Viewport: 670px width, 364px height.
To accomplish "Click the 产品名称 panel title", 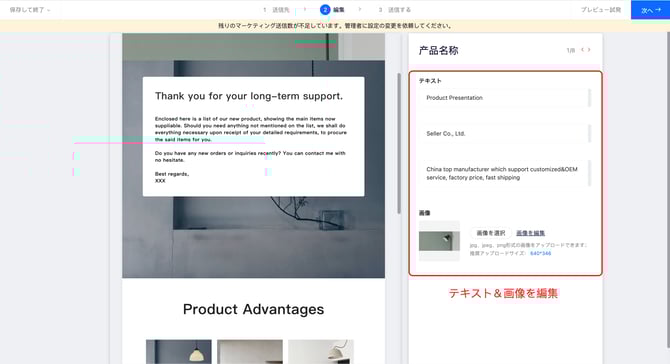I will 438,50.
